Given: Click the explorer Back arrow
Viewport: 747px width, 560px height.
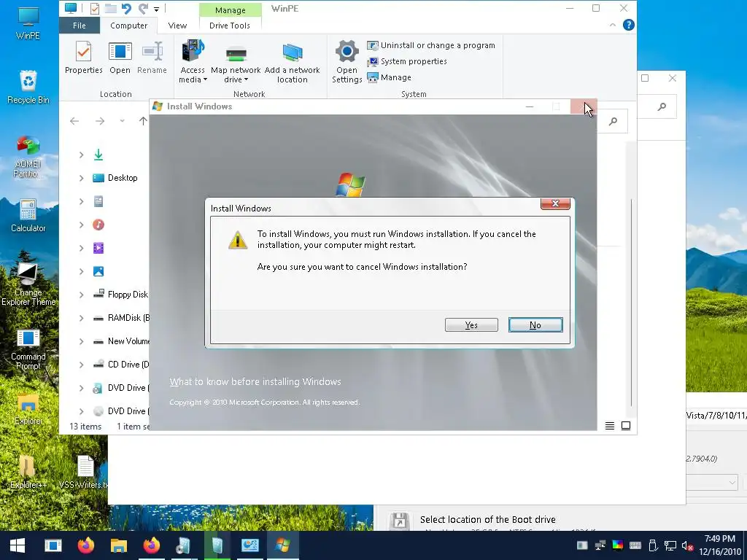Looking at the screenshot, I should click(74, 121).
